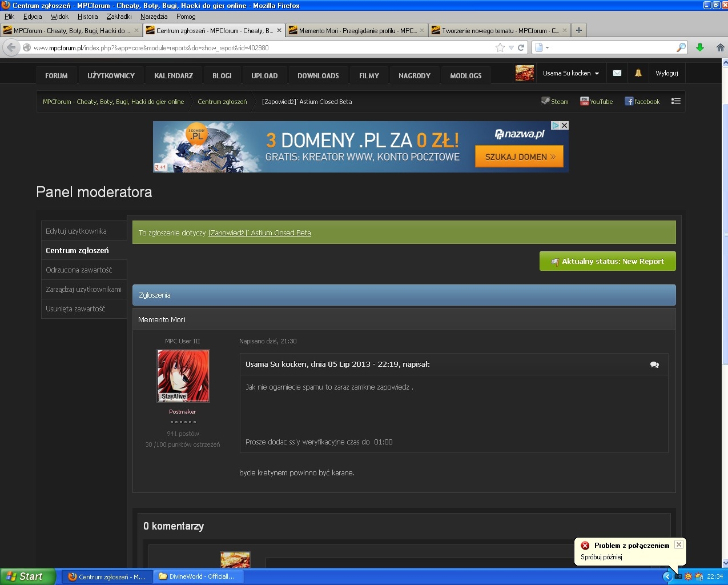The height and width of the screenshot is (585, 728).
Task: Open the Edycja menu
Action: pos(33,17)
